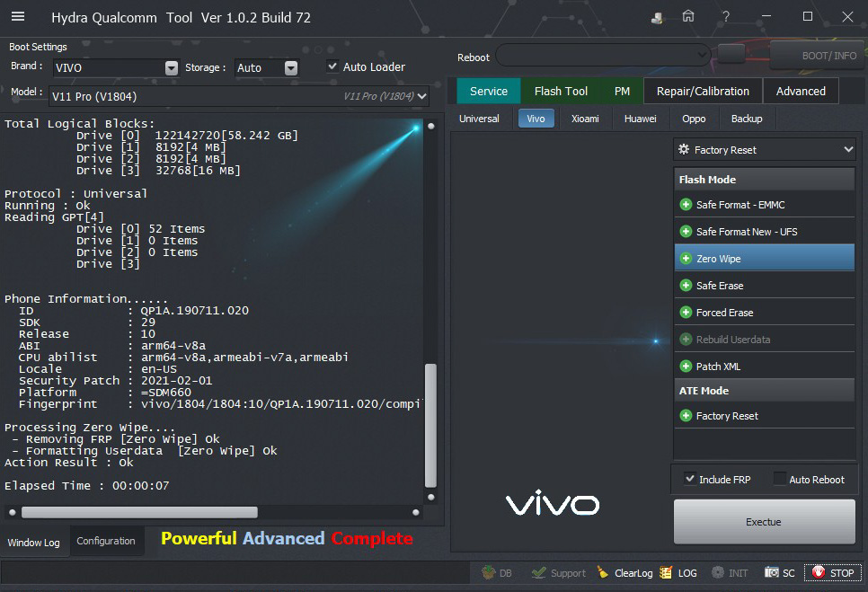The image size is (868, 592).
Task: Click the Security Patch line in log
Action: pos(115,381)
